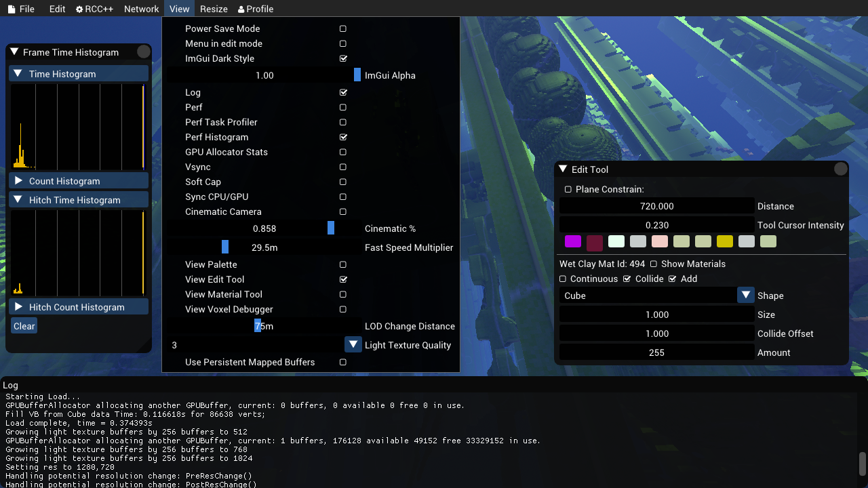
Task: Enable View Material Tool
Action: (x=343, y=295)
